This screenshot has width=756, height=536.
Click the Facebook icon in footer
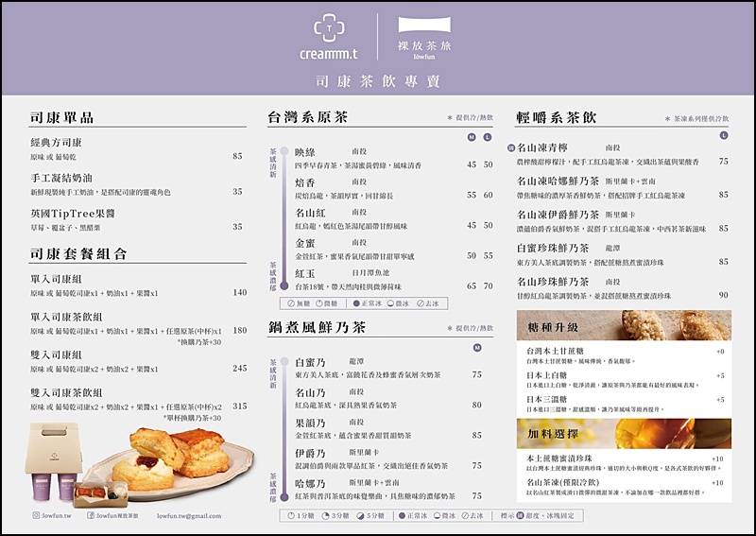point(94,516)
